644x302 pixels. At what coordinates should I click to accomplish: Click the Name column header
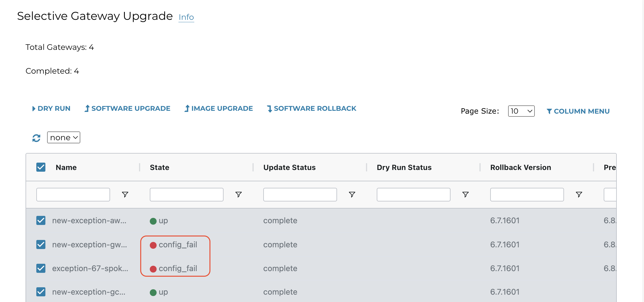click(x=66, y=167)
